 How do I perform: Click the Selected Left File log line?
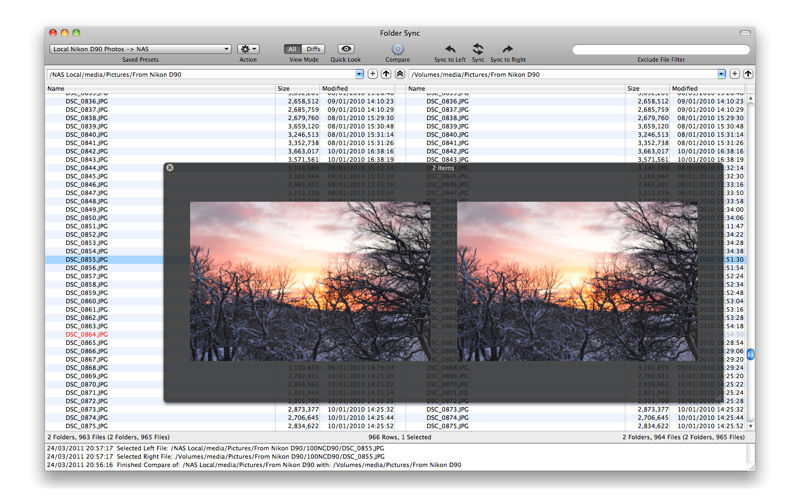click(x=215, y=448)
